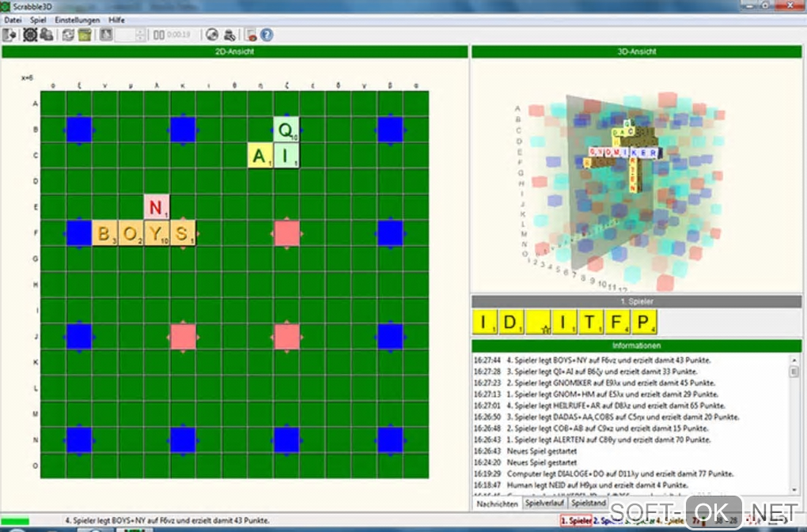Click the status bar message about BOYS+NY

(x=167, y=521)
